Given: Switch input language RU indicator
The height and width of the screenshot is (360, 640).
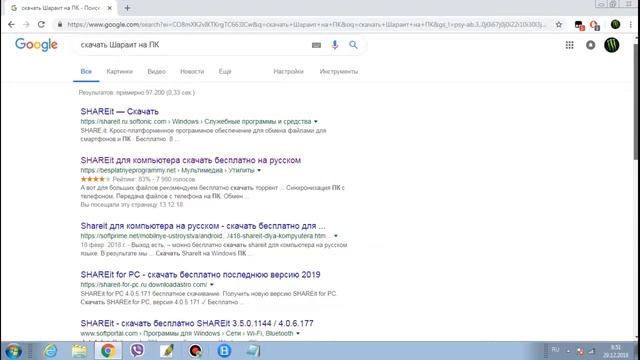Looking at the screenshot, I should [x=555, y=350].
